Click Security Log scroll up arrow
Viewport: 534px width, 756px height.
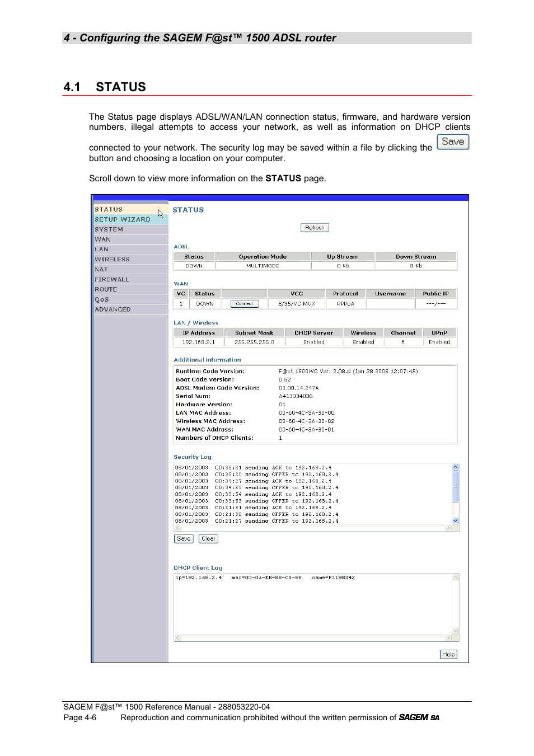[x=455, y=467]
